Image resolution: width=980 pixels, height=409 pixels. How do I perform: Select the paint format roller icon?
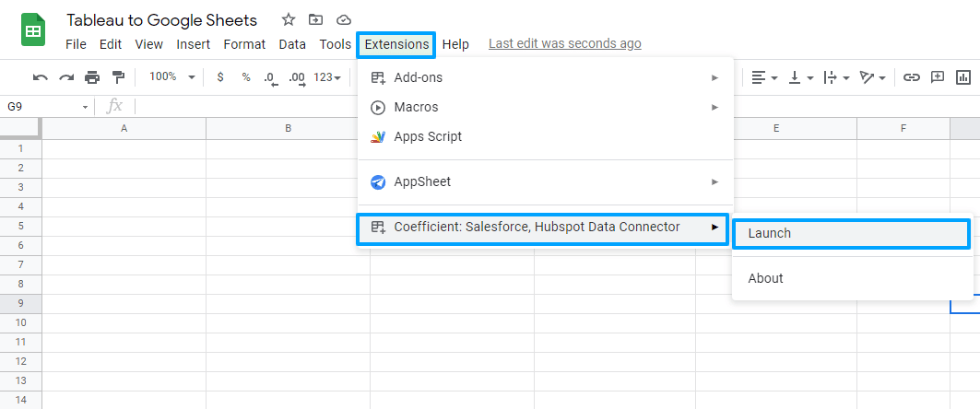pos(118,77)
